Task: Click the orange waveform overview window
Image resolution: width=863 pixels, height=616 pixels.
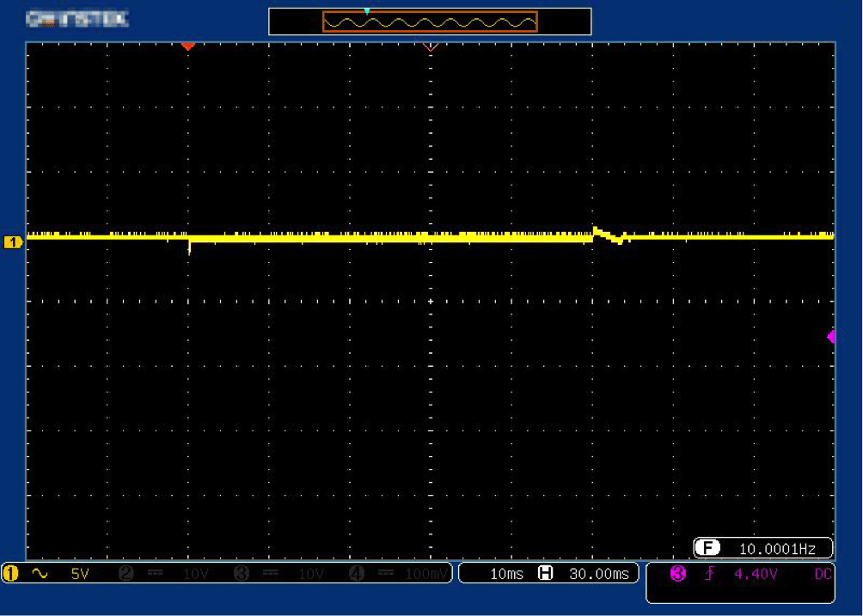Action: 430,21
